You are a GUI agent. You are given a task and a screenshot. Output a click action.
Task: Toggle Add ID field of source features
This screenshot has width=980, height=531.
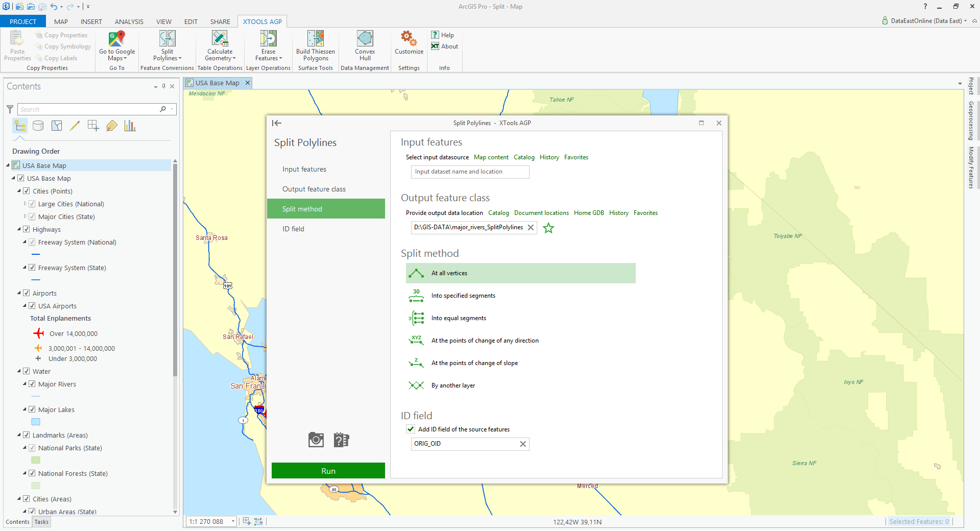point(411,429)
